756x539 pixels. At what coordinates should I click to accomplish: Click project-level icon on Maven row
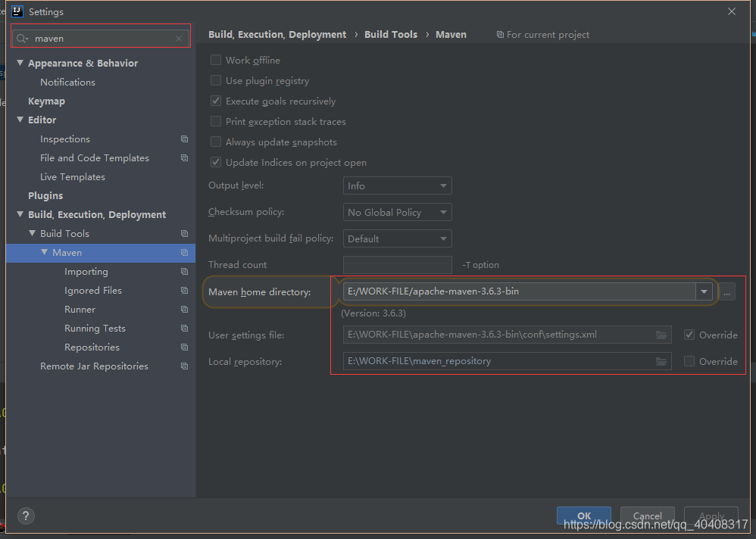tap(184, 252)
